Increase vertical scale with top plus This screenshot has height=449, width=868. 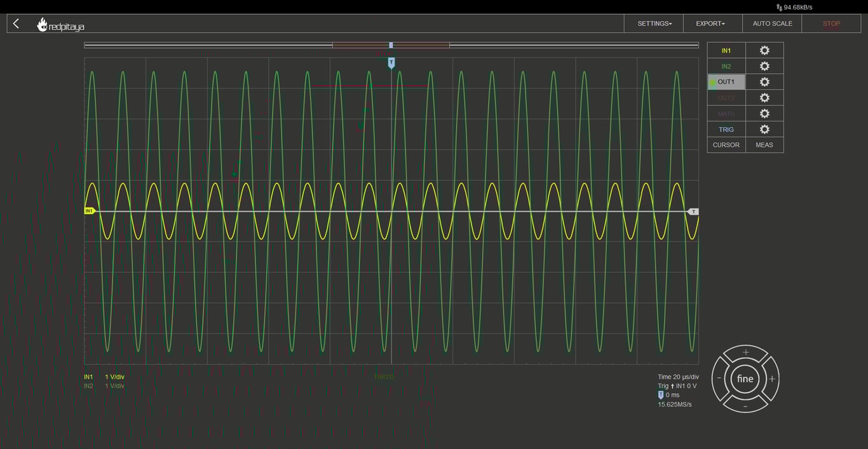click(x=745, y=353)
